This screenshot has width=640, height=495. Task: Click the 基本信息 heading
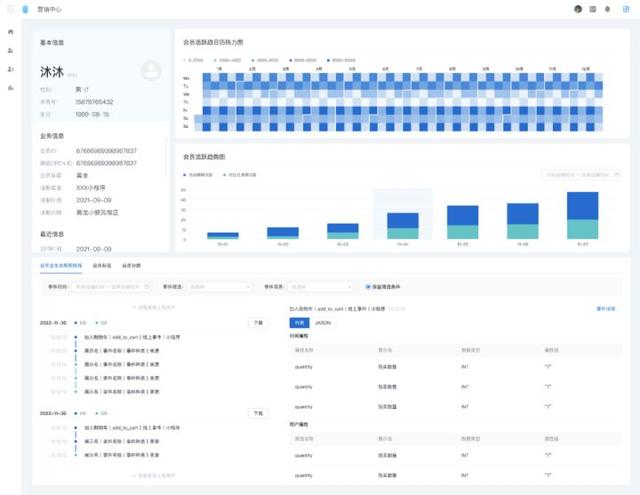52,42
